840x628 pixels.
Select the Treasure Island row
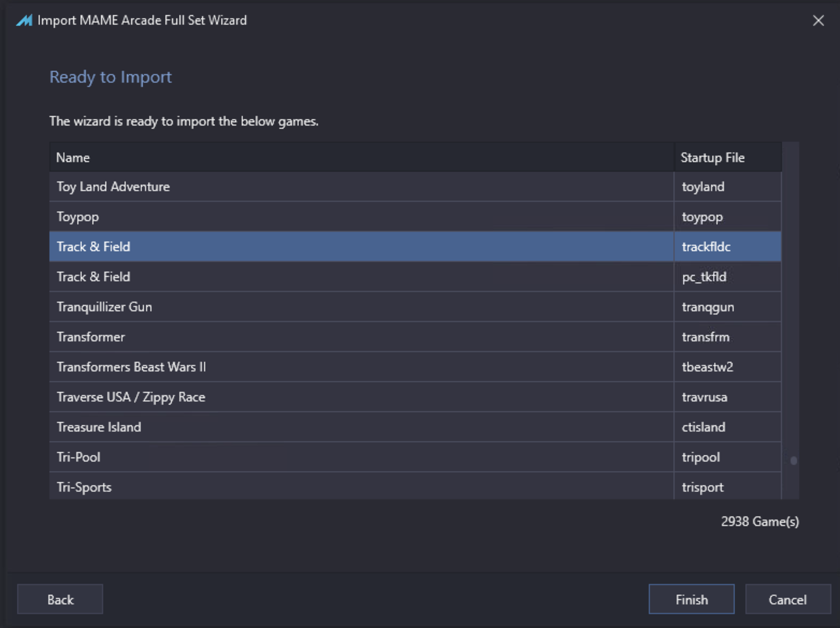[415, 427]
